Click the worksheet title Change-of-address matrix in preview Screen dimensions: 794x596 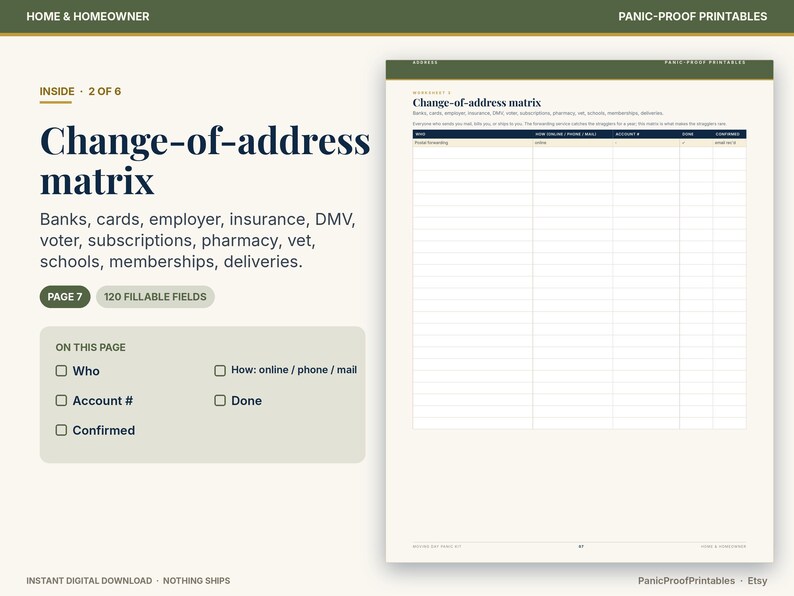click(477, 102)
